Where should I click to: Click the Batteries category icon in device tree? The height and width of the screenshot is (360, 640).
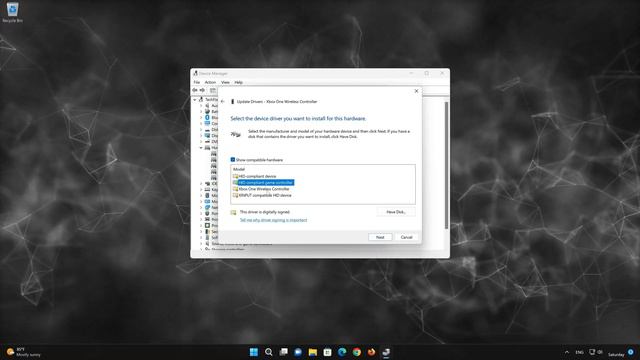point(207,111)
